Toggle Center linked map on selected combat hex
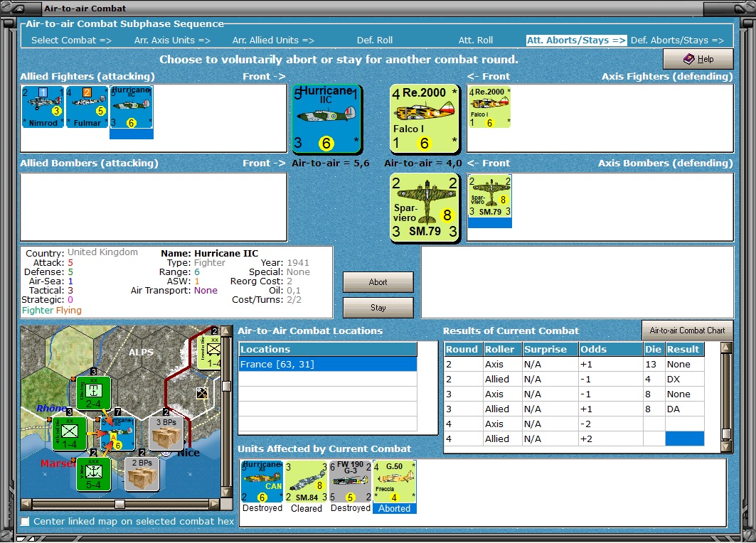 25,521
